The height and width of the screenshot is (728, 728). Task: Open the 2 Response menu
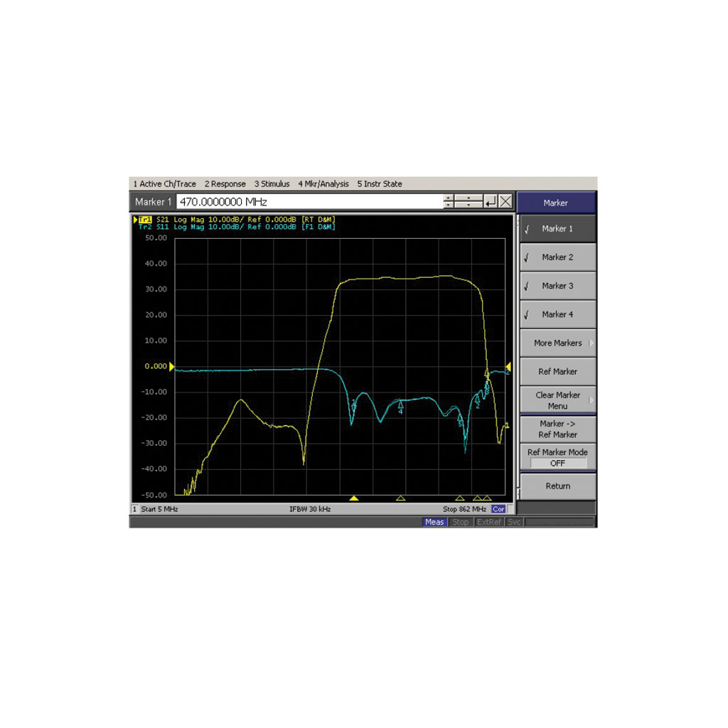pyautogui.click(x=225, y=184)
